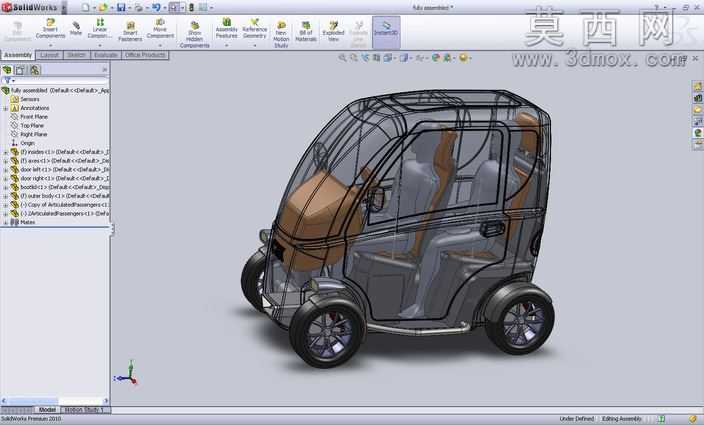
Task: Open dropdown arrow under Reference Geometry
Action: click(255, 45)
